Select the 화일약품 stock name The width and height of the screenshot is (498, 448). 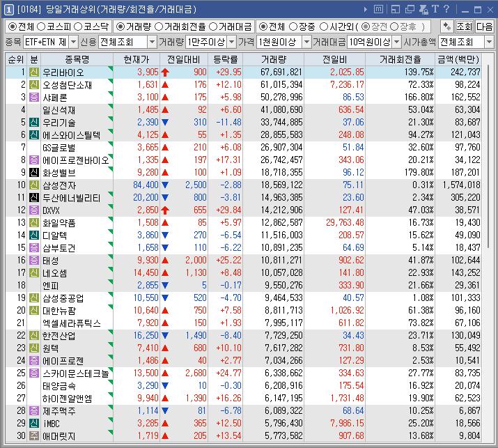[x=59, y=223]
